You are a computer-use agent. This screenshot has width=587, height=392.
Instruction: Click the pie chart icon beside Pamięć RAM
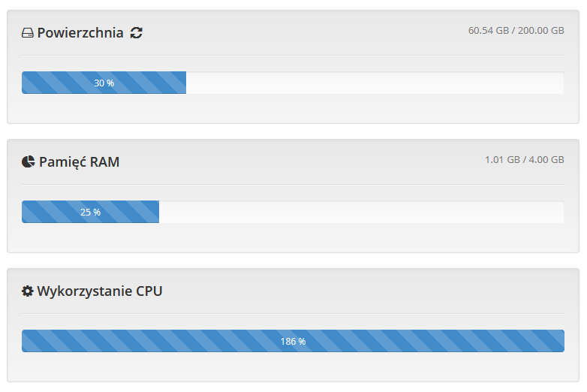(x=28, y=161)
